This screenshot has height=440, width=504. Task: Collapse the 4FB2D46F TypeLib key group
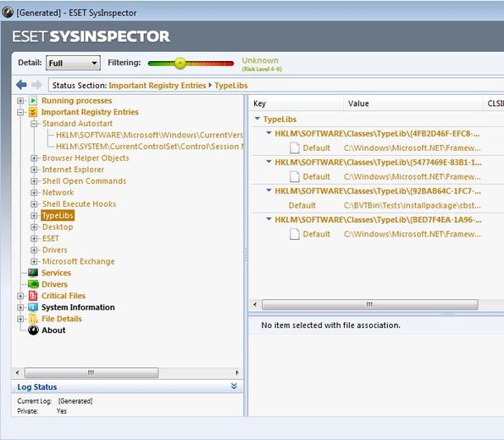pos(269,133)
